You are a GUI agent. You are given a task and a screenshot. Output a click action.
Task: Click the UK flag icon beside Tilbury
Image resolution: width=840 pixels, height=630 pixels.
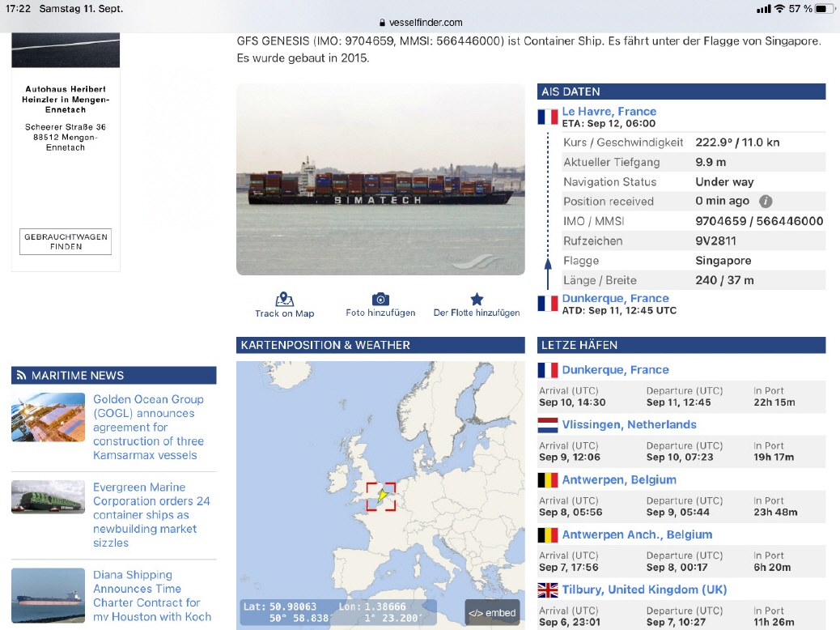(x=548, y=590)
